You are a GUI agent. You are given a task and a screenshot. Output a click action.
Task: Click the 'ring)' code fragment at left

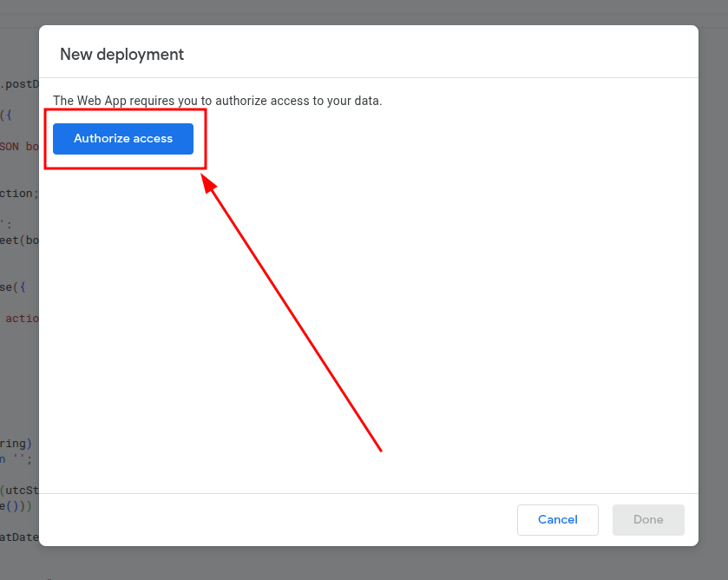click(17, 443)
